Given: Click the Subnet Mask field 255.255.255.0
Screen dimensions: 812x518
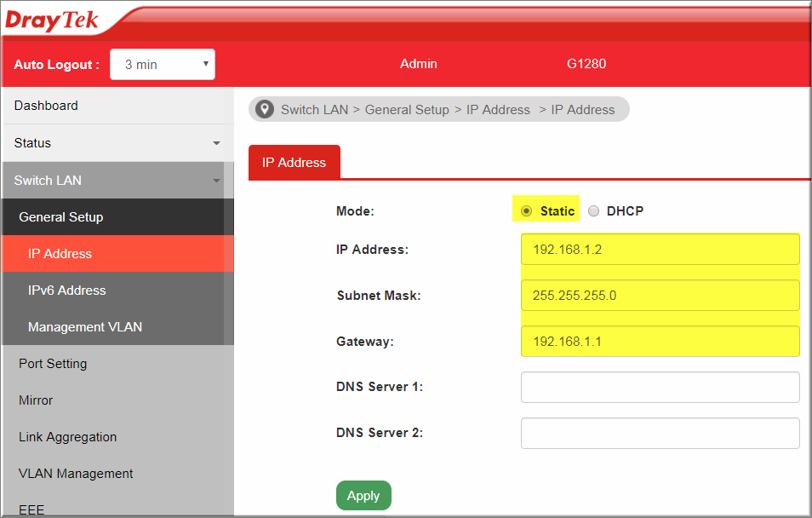Looking at the screenshot, I should [660, 296].
